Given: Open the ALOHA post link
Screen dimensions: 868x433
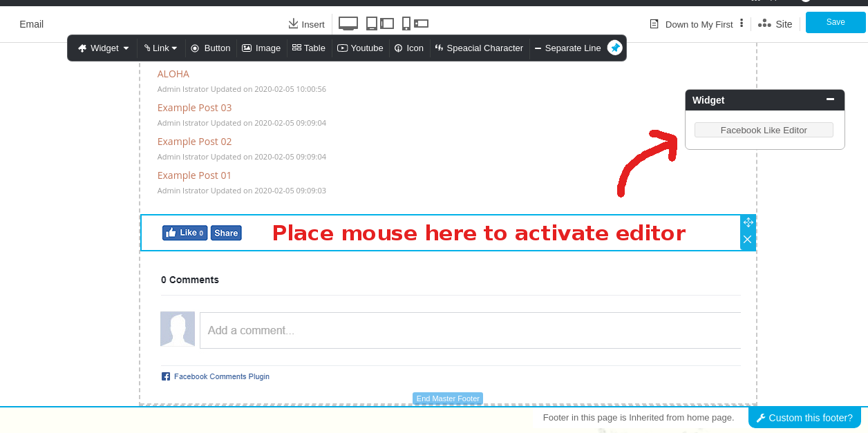Looking at the screenshot, I should [x=173, y=74].
